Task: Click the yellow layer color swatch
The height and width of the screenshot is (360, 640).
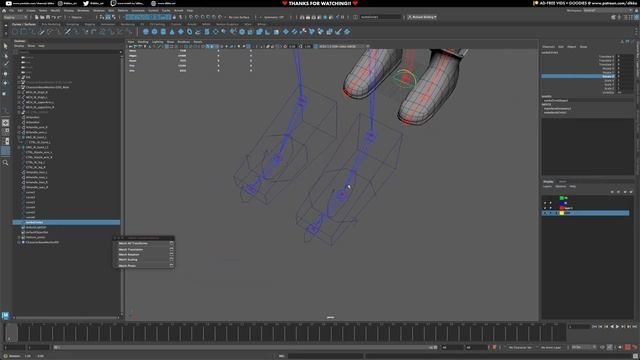Action: (562, 213)
